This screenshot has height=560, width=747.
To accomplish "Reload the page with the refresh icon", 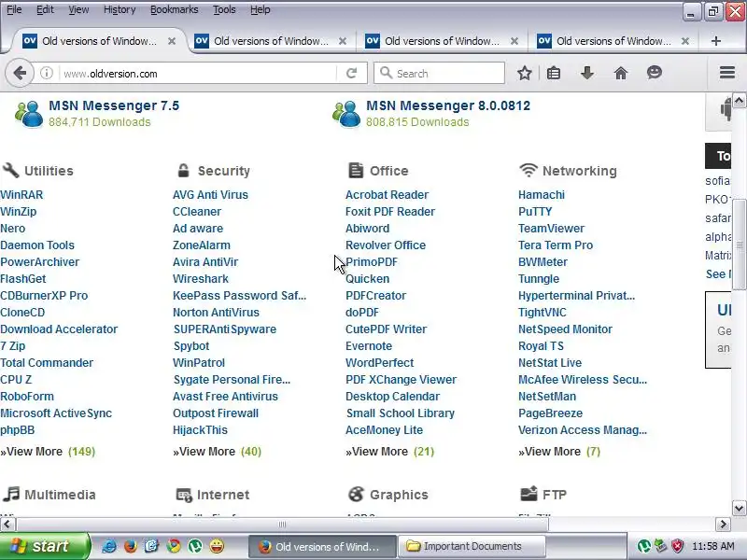I will click(352, 74).
